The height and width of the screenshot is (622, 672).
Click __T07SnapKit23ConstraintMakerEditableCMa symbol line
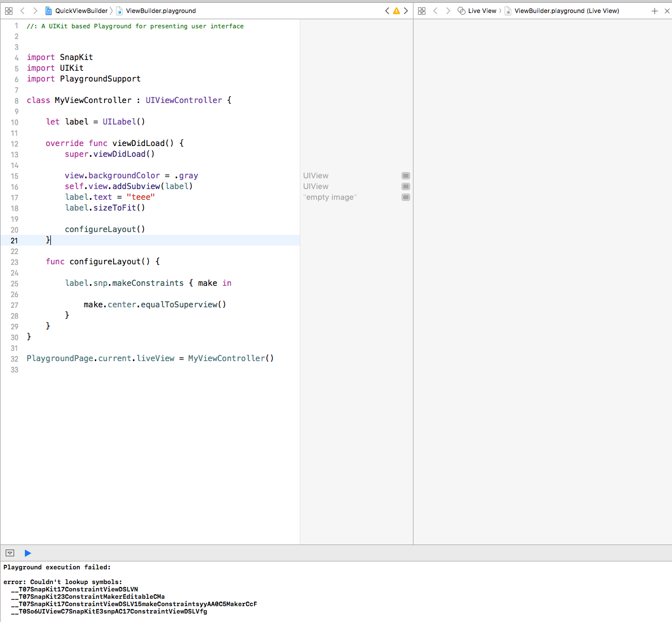[x=88, y=597]
